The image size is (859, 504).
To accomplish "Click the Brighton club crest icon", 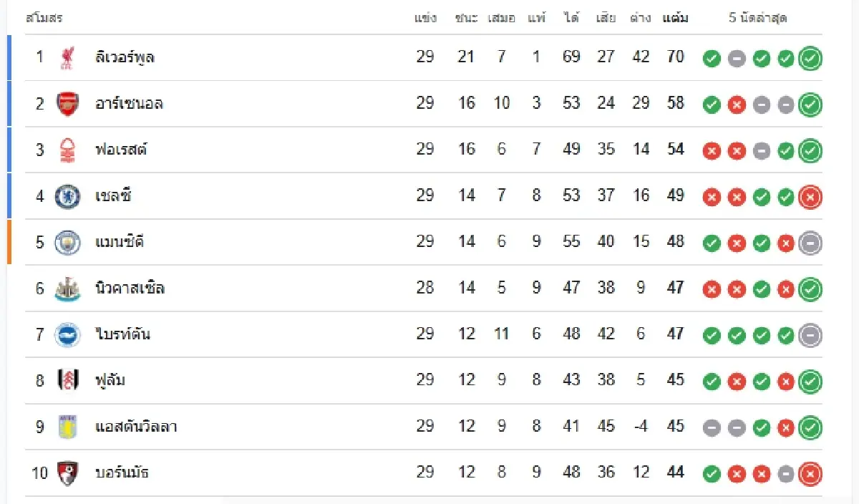I will pyautogui.click(x=67, y=334).
